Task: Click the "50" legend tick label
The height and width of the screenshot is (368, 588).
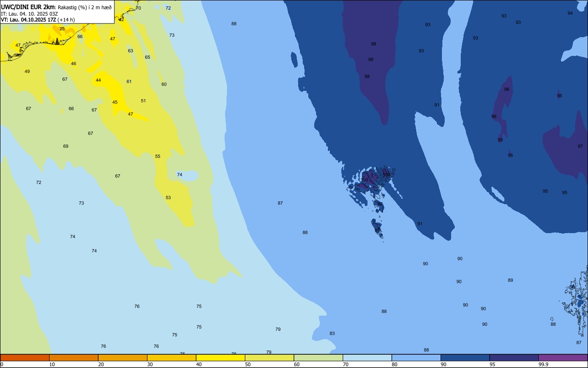Action: click(248, 364)
